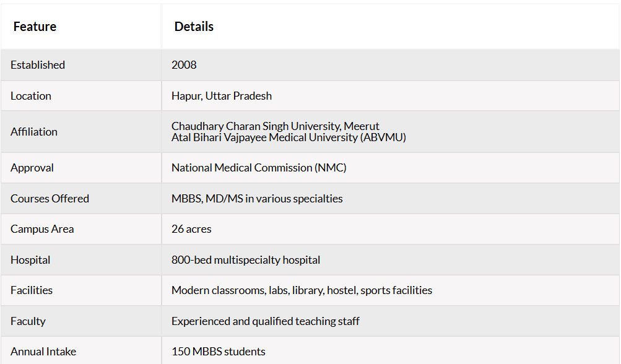Click the Modern classrooms facilities text
Image resolution: width=621 pixels, height=364 pixels.
tap(302, 290)
